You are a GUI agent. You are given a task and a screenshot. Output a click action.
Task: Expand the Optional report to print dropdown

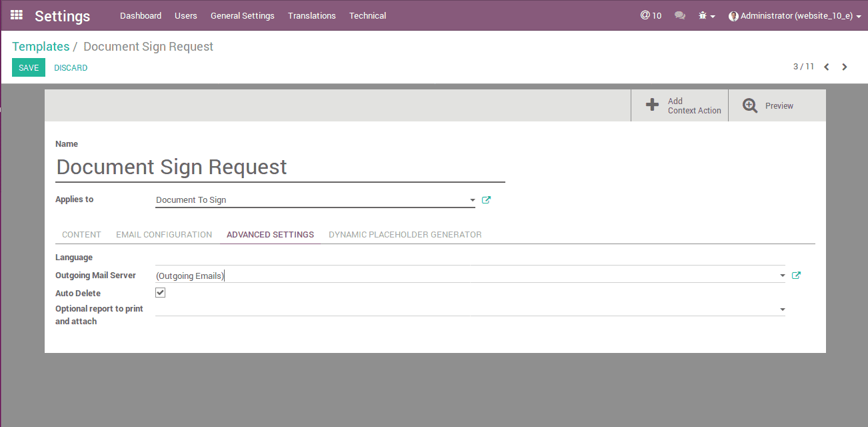tap(782, 308)
